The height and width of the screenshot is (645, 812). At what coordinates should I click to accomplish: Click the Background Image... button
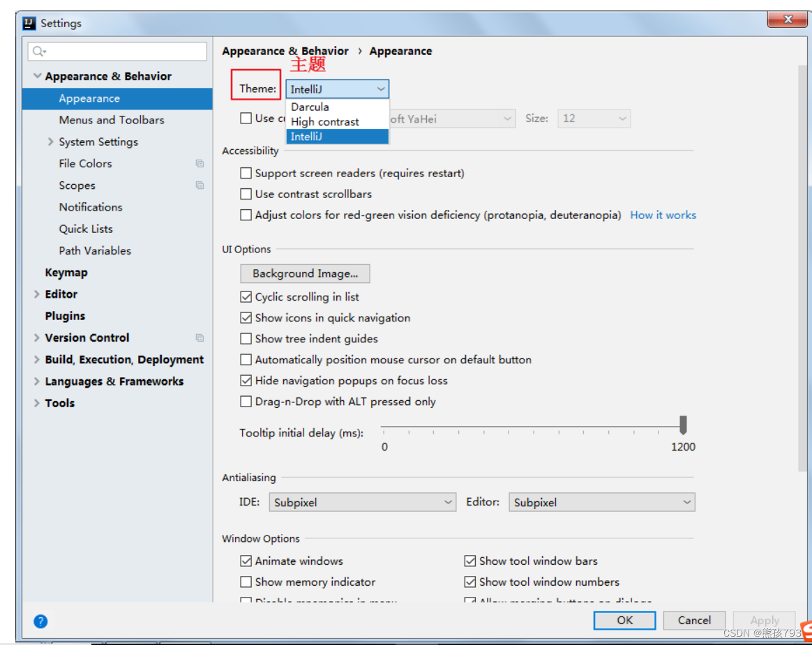coord(305,273)
